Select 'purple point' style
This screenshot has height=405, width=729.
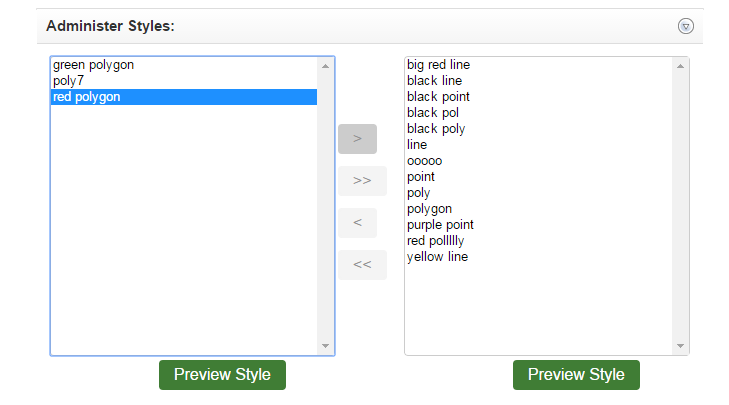point(440,225)
